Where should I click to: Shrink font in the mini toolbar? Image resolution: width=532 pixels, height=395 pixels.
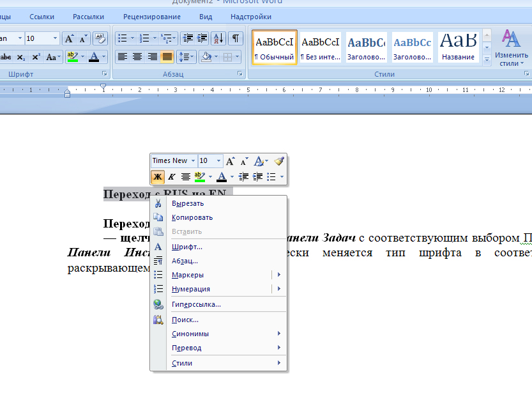pos(244,161)
